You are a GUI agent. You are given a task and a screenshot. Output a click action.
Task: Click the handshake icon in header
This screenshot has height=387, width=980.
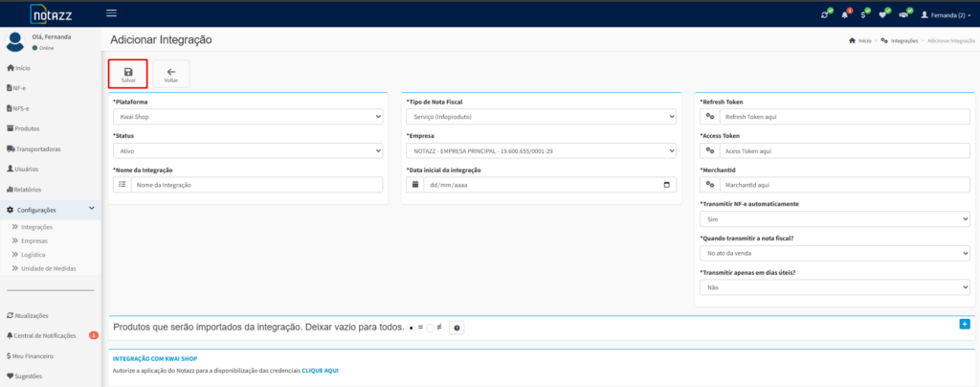(903, 14)
